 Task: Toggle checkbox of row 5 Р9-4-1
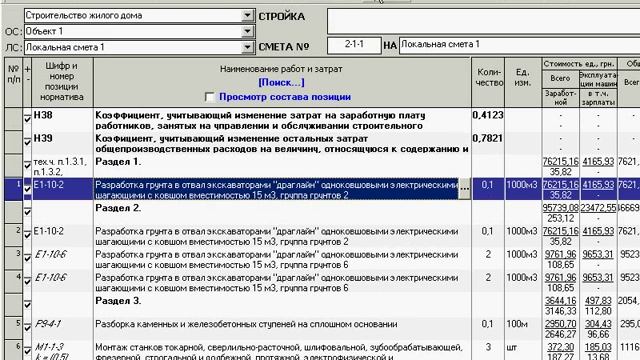click(x=27, y=329)
